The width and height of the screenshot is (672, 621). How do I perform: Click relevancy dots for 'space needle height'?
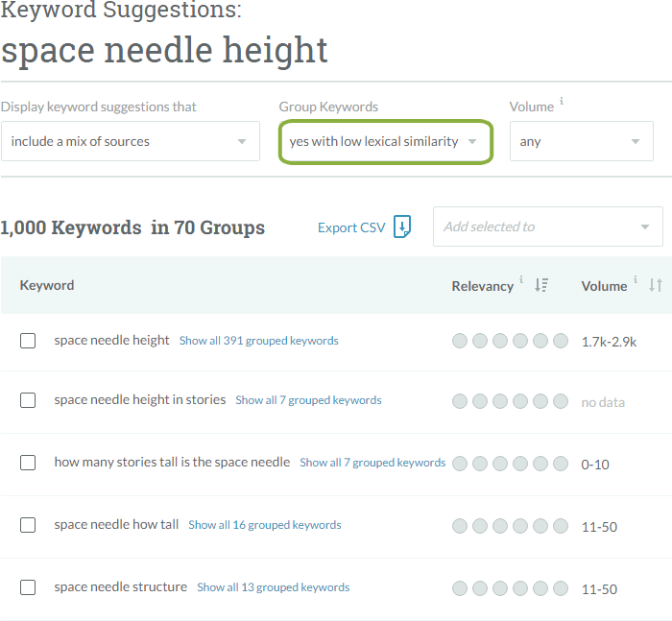510,341
